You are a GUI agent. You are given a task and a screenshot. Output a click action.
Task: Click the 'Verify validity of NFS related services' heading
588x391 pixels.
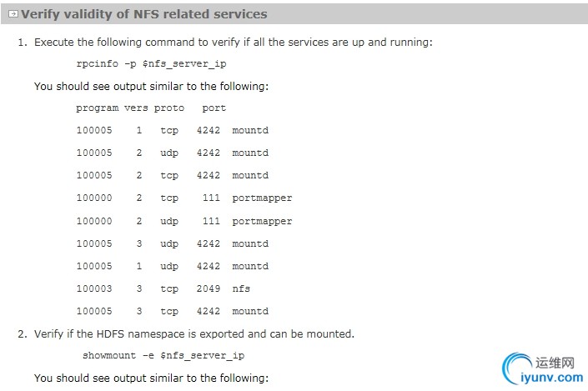(x=144, y=14)
